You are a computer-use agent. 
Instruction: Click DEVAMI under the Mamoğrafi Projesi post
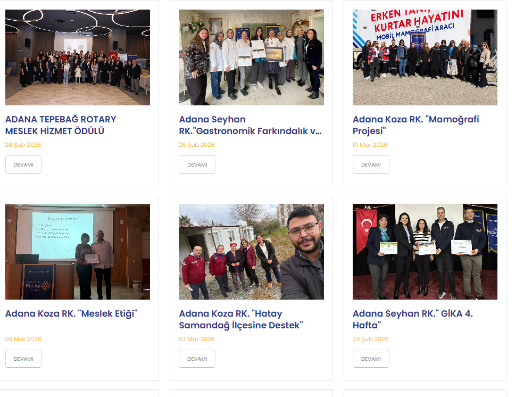point(371,164)
